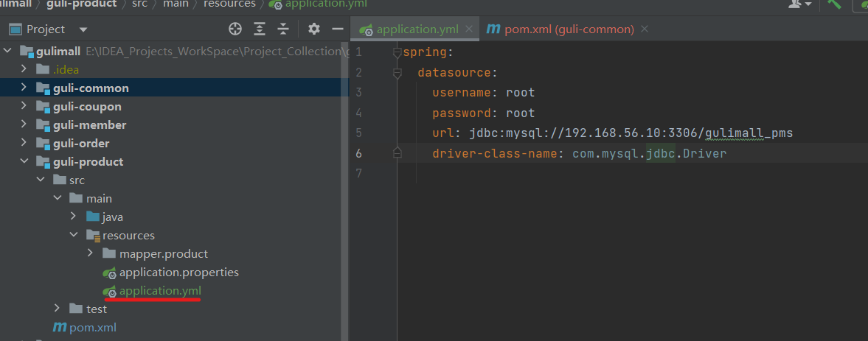
Task: Open application.properties in the project tree
Action: click(178, 273)
